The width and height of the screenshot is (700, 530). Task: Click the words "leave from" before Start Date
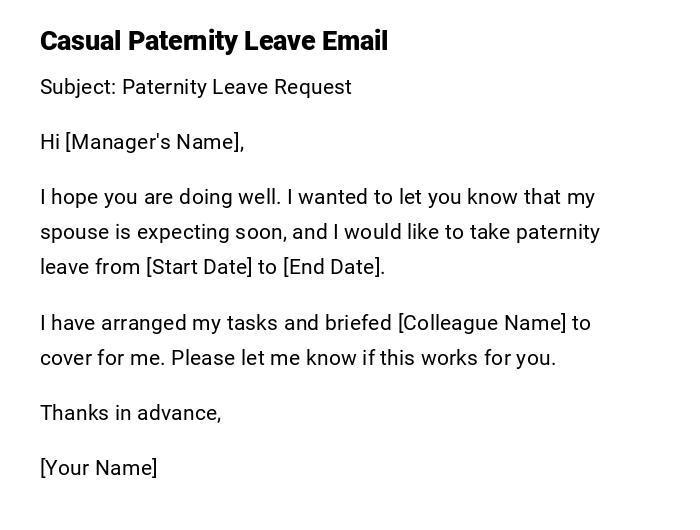90,267
